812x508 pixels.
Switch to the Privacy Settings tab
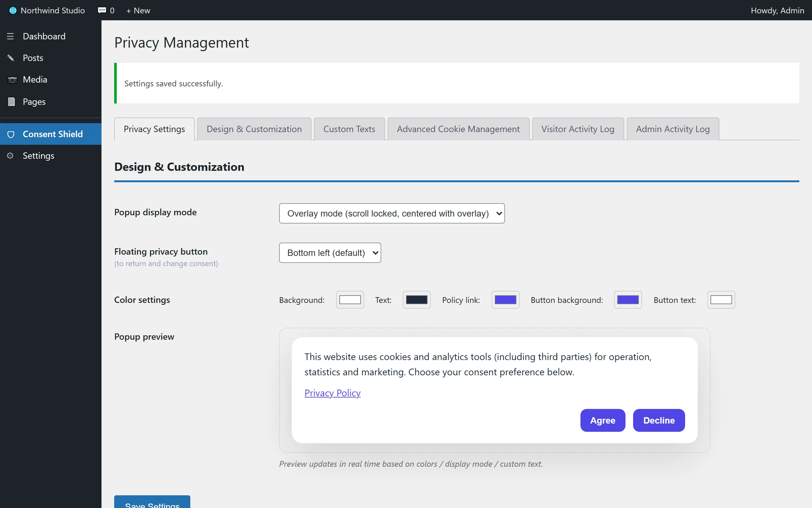coord(154,129)
